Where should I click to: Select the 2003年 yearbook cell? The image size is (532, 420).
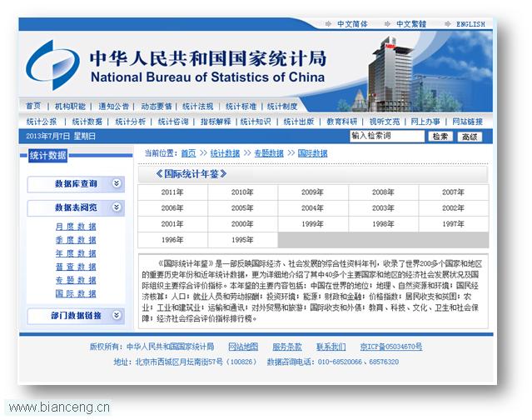[x=384, y=208]
